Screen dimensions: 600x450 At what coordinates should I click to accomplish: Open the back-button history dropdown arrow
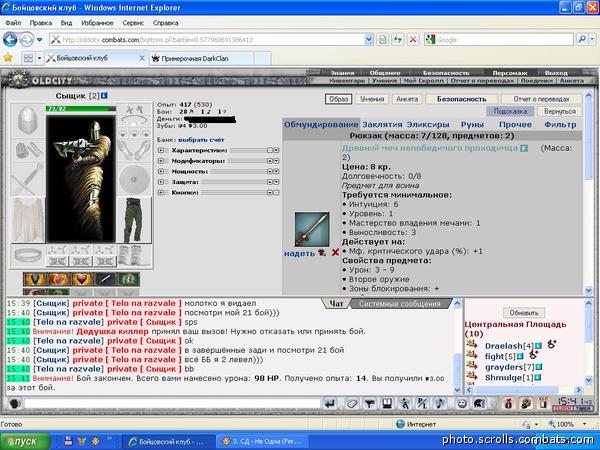click(39, 39)
